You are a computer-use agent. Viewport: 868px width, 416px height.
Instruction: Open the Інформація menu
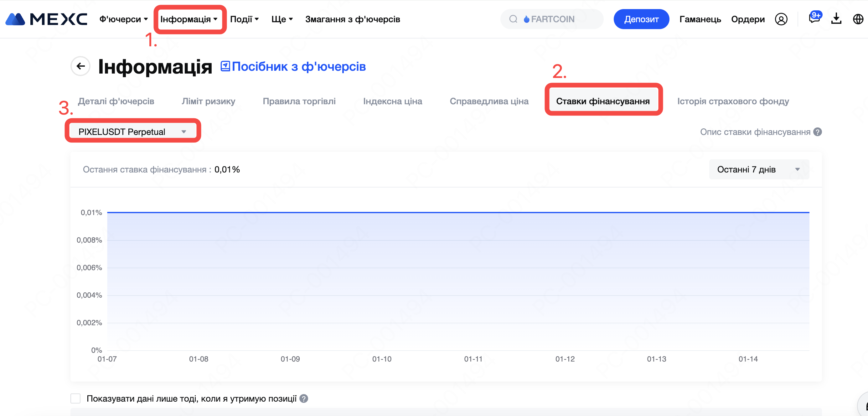pos(189,19)
